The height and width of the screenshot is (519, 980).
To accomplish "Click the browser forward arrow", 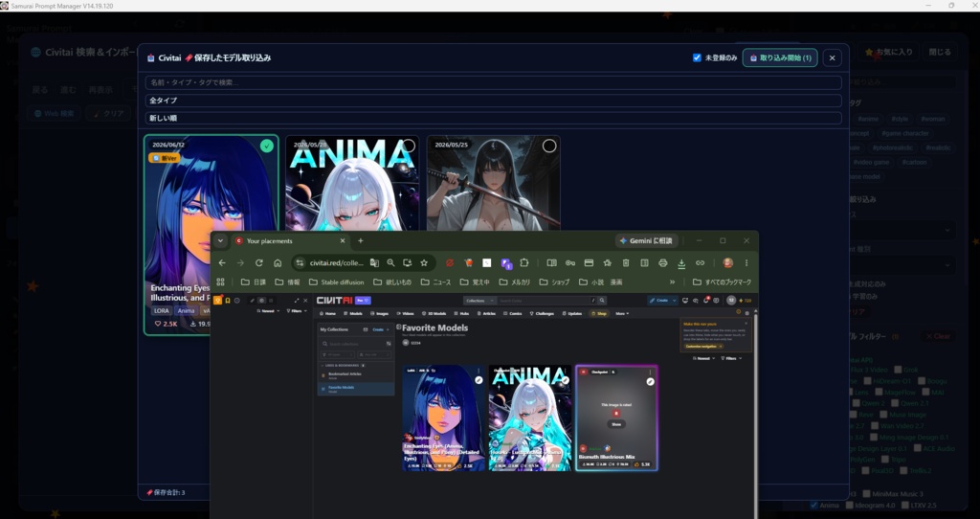I will (240, 263).
